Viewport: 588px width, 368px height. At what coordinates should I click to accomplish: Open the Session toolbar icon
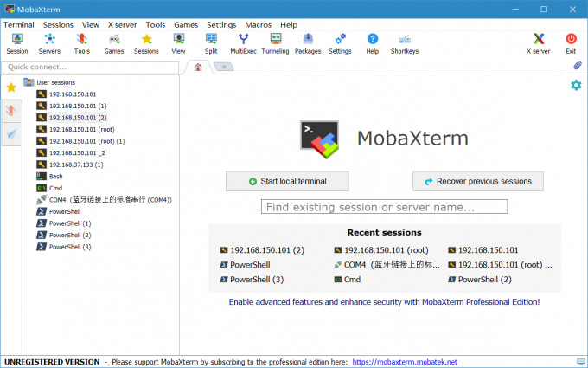17,43
